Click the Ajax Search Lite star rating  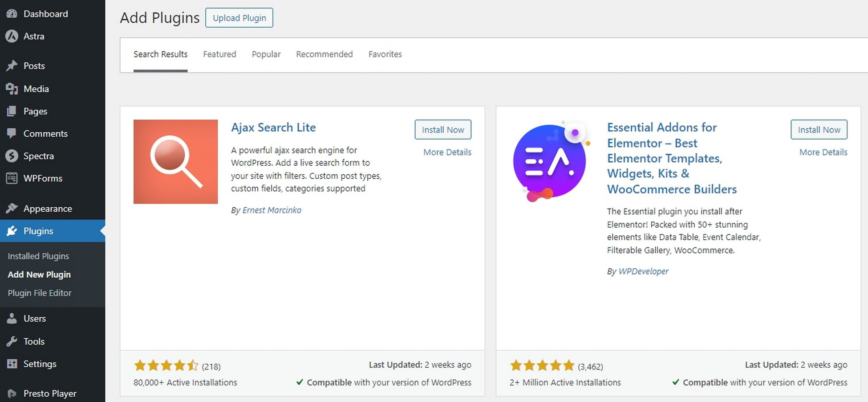pos(166,366)
